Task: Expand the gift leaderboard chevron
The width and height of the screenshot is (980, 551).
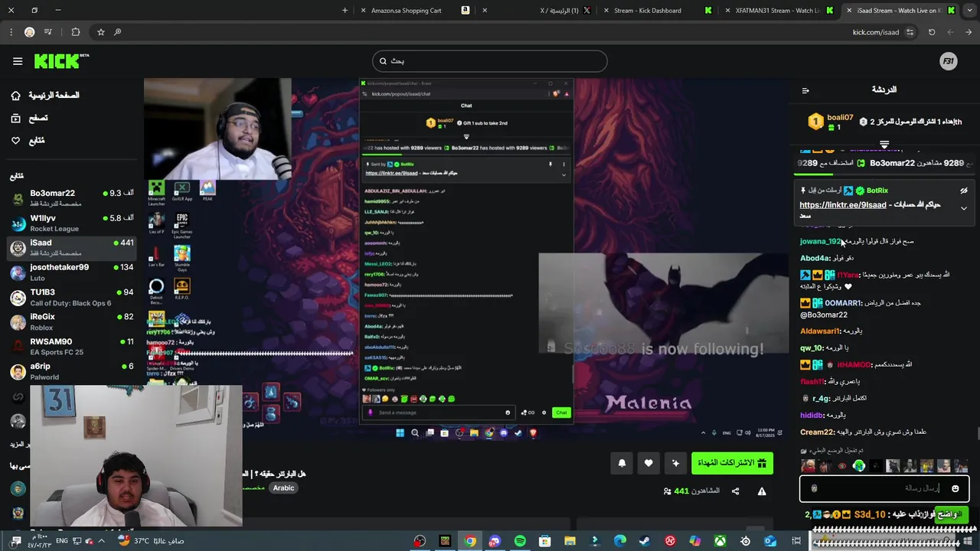Action: click(884, 143)
